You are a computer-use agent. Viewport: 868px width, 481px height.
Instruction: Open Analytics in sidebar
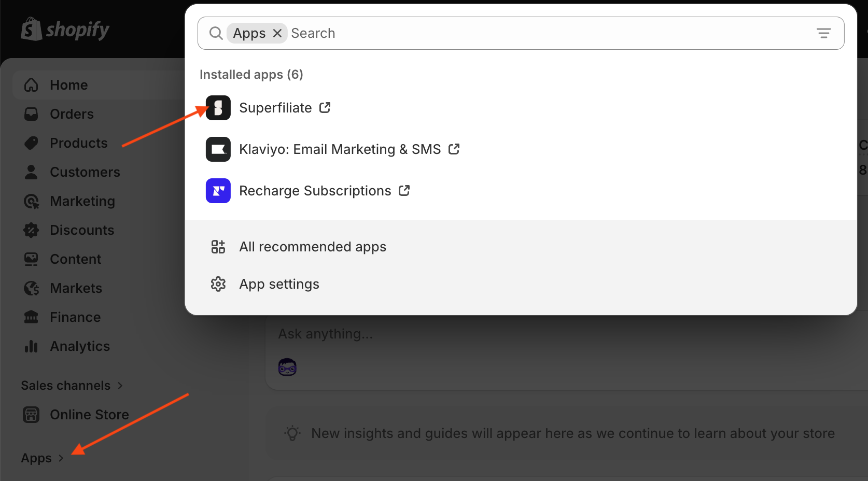pyautogui.click(x=80, y=346)
